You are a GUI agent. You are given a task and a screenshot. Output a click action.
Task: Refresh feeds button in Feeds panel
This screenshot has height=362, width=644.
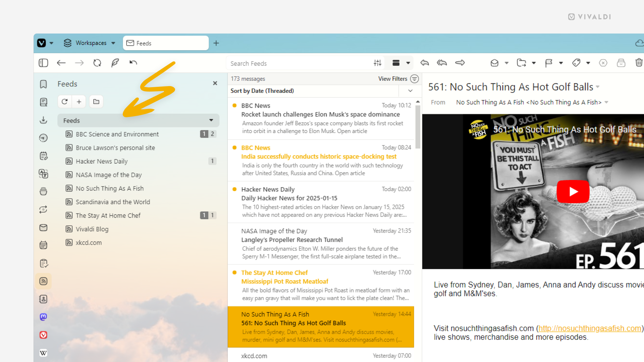[x=65, y=102]
